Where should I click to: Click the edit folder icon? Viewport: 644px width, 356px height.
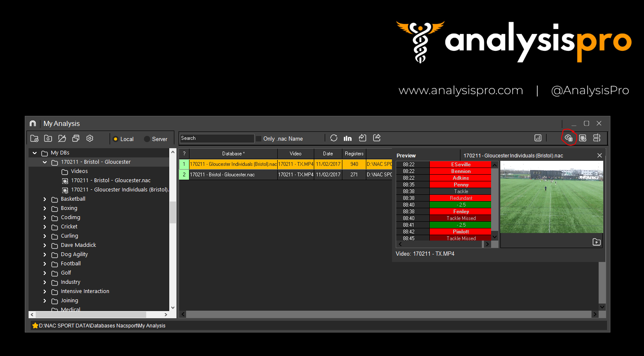[x=62, y=138]
